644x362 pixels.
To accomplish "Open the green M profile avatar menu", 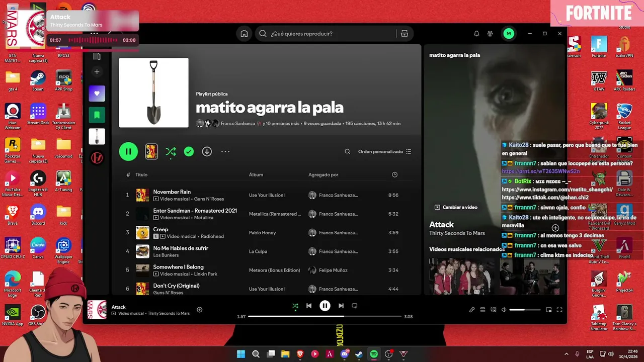I will point(509,34).
